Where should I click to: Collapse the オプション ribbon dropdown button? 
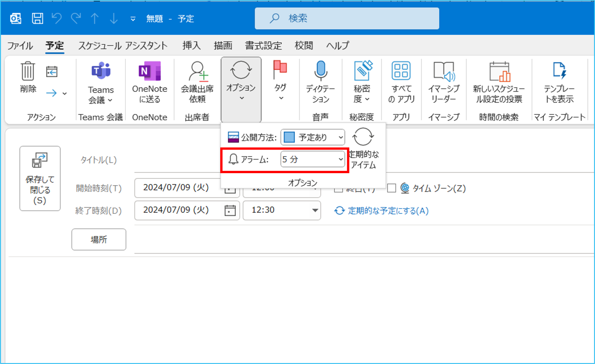[x=241, y=89]
